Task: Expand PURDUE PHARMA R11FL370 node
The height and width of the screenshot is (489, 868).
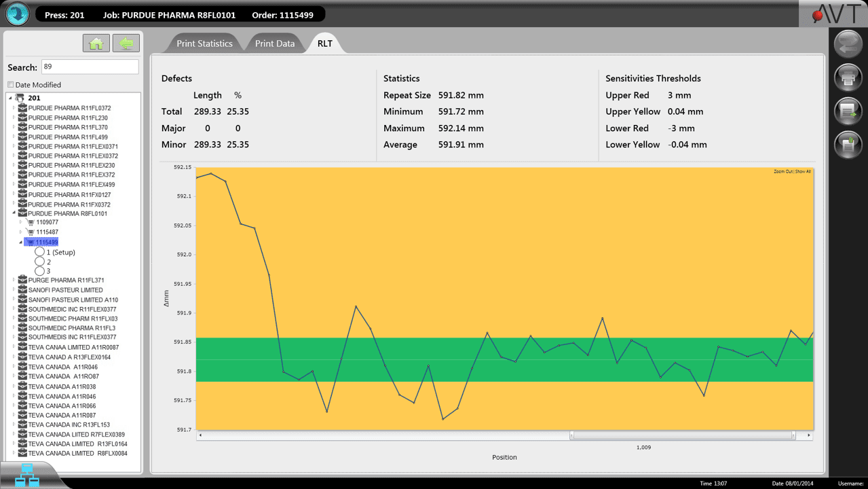Action: coord(14,127)
